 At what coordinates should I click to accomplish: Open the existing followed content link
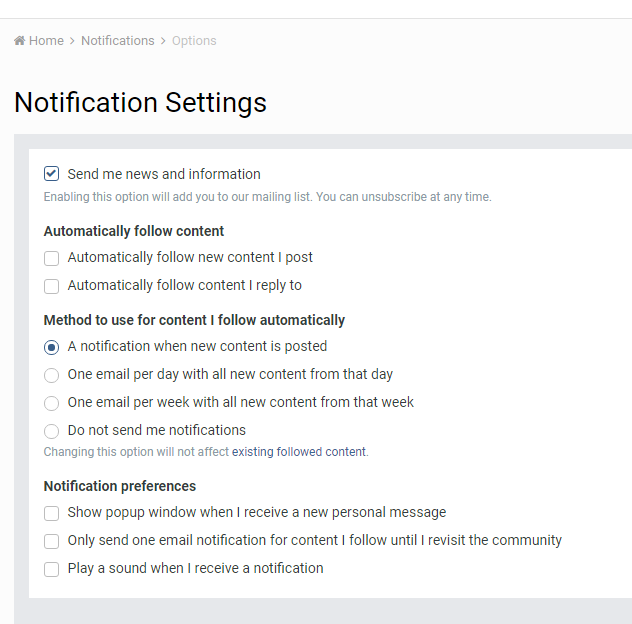(299, 451)
